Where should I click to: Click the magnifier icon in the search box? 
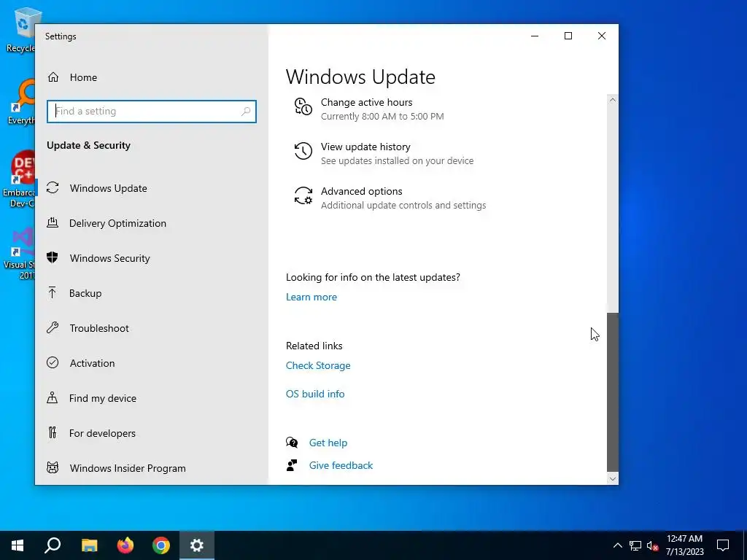246,112
